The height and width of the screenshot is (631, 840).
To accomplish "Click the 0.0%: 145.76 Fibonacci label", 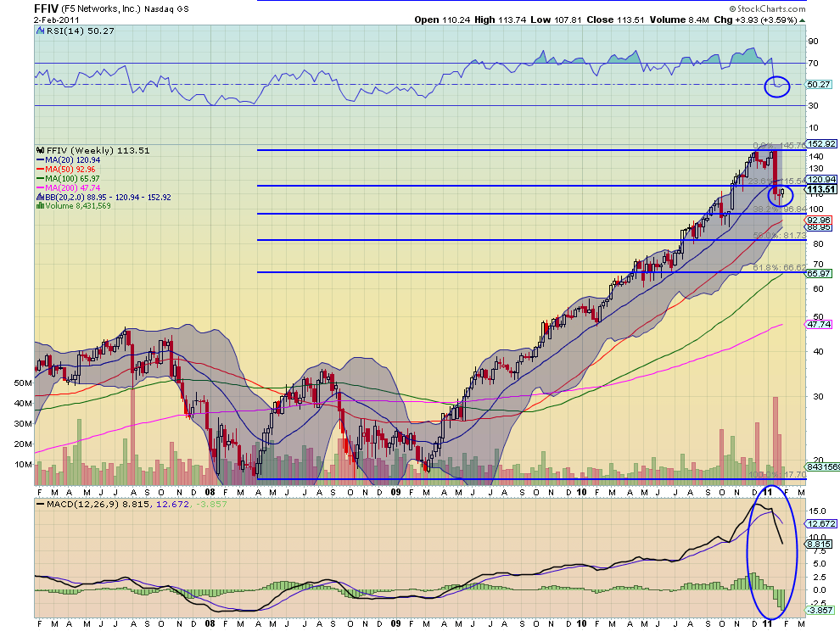I will pos(780,145).
